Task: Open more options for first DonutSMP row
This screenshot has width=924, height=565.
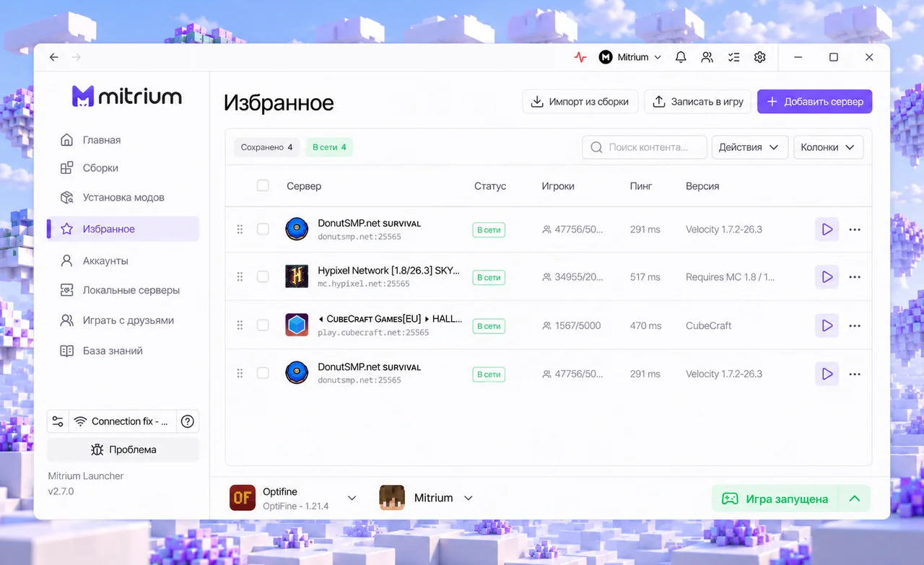Action: click(855, 229)
